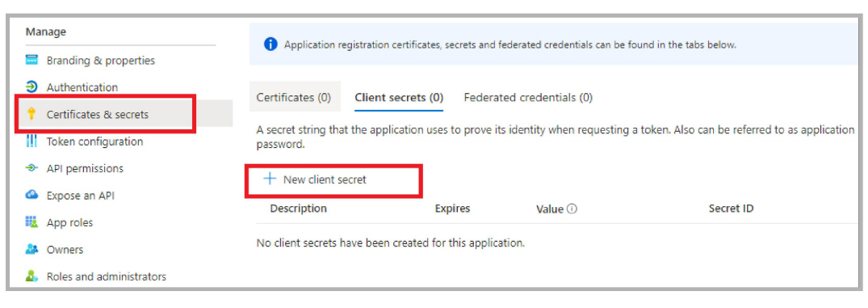Click the Expose an API cloud icon
Image resolution: width=868 pixels, height=308 pixels.
point(31,195)
